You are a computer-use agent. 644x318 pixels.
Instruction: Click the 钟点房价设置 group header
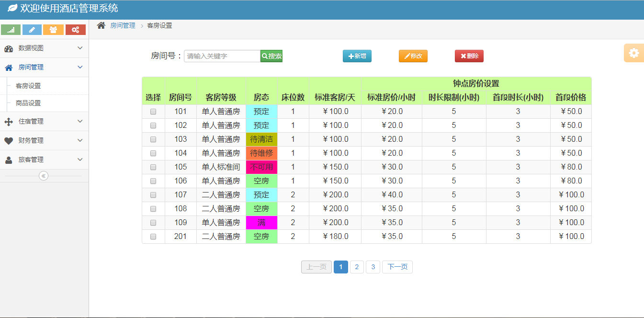coord(476,84)
